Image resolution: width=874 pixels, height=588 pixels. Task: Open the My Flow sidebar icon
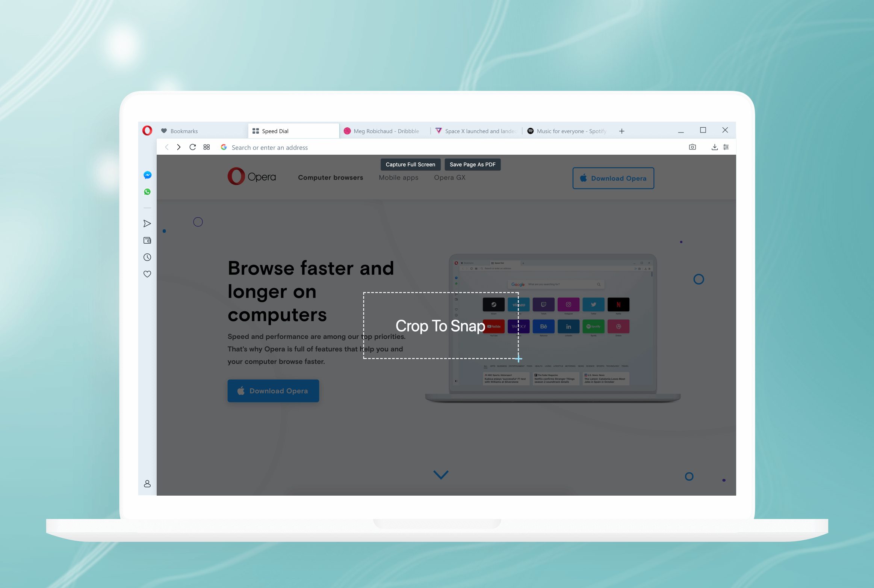coord(147,224)
